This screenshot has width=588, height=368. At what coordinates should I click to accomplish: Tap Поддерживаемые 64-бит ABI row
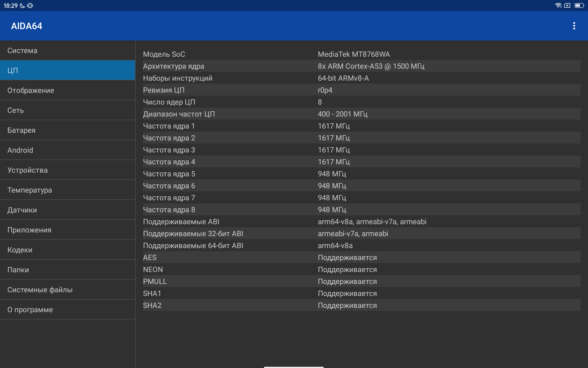click(362, 245)
